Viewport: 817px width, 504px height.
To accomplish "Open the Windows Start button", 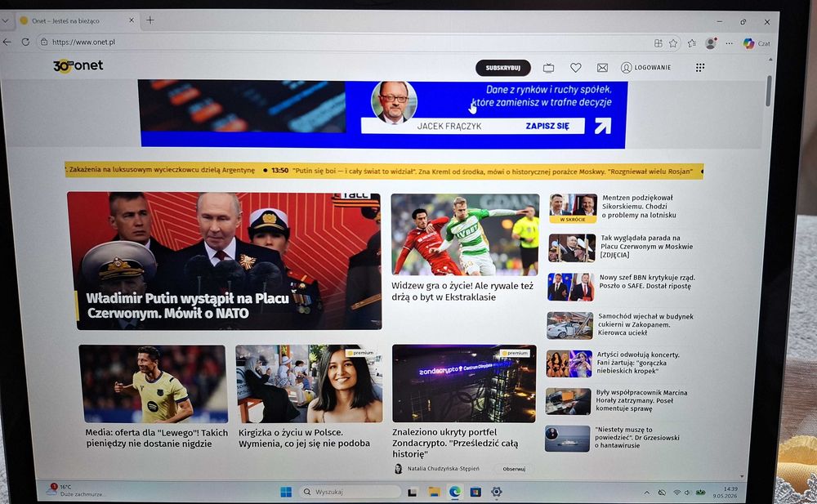I will (x=286, y=492).
